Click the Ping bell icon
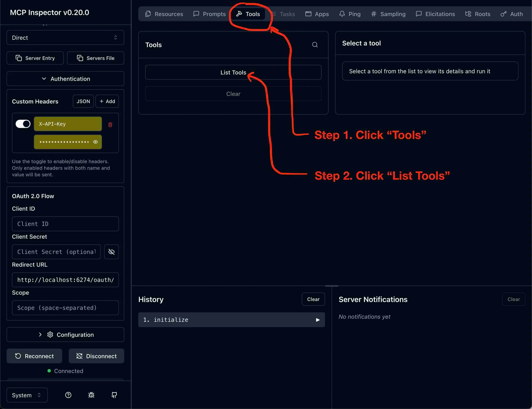 [x=342, y=14]
